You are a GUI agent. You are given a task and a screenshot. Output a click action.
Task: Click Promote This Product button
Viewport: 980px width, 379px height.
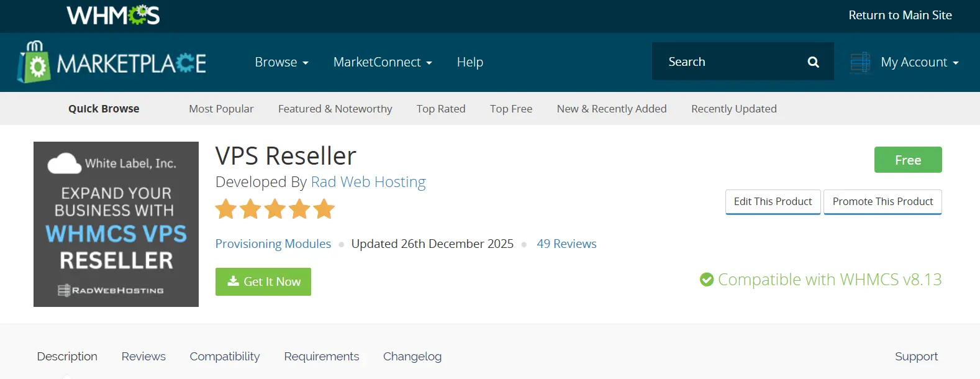coord(882,202)
